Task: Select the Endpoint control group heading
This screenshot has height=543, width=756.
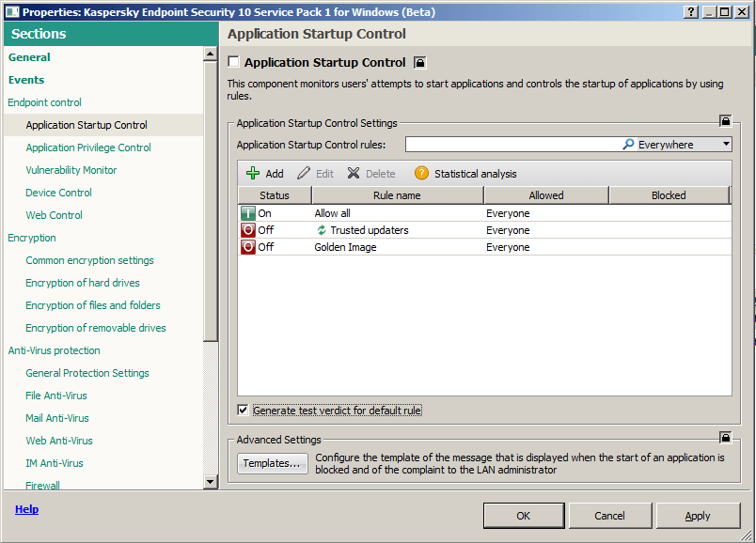Action: pyautogui.click(x=45, y=102)
